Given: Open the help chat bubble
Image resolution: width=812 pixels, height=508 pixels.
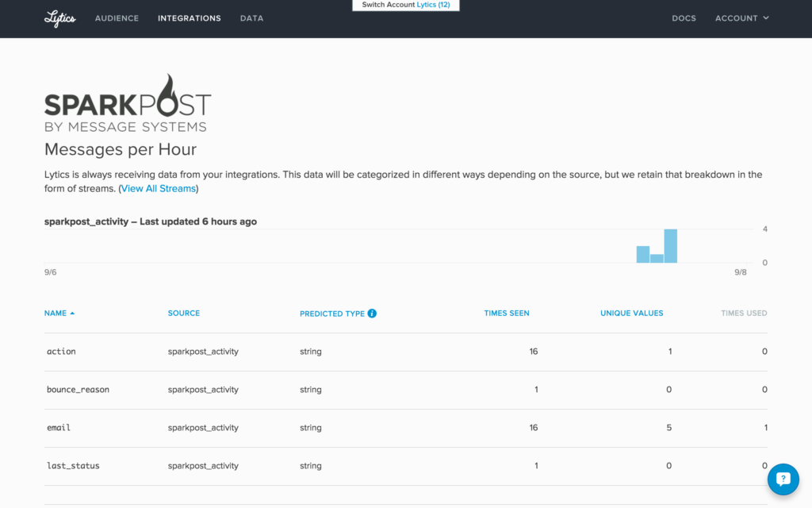Looking at the screenshot, I should pos(783,479).
